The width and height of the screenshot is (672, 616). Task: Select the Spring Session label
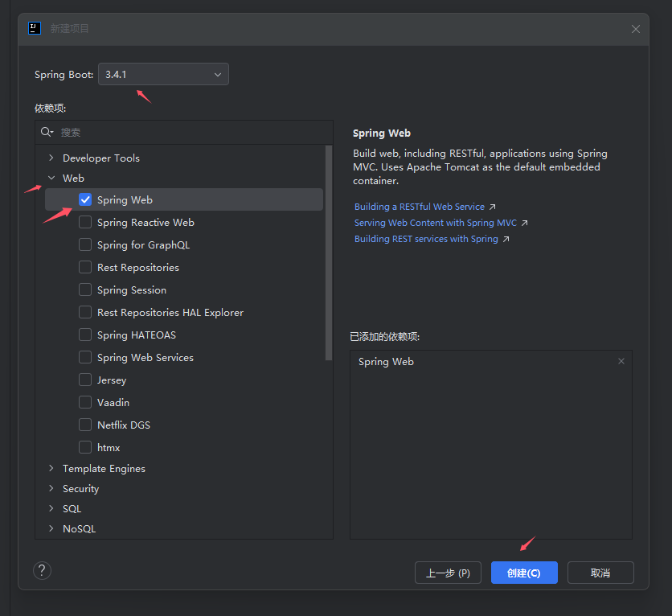pos(132,290)
